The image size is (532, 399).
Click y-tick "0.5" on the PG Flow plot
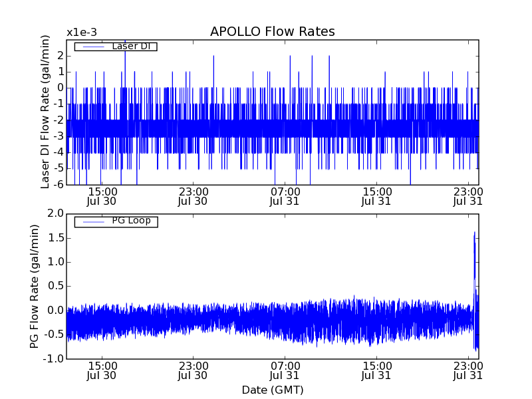click(56, 286)
